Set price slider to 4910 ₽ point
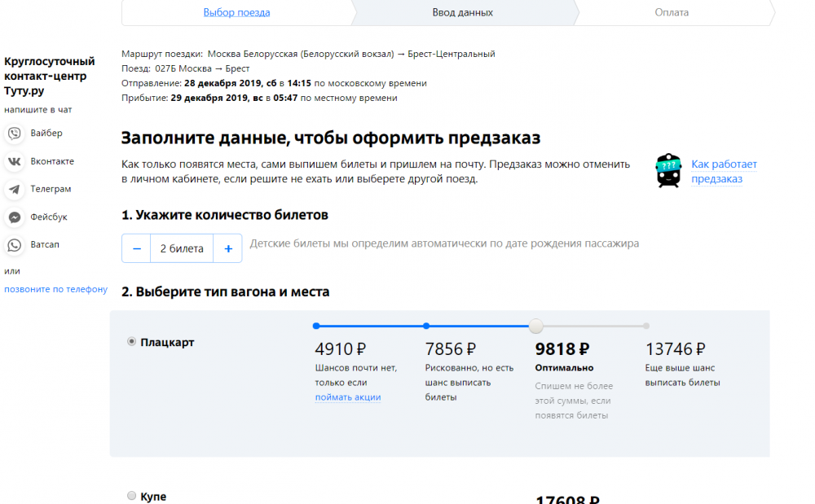The image size is (815, 504). pos(316,327)
